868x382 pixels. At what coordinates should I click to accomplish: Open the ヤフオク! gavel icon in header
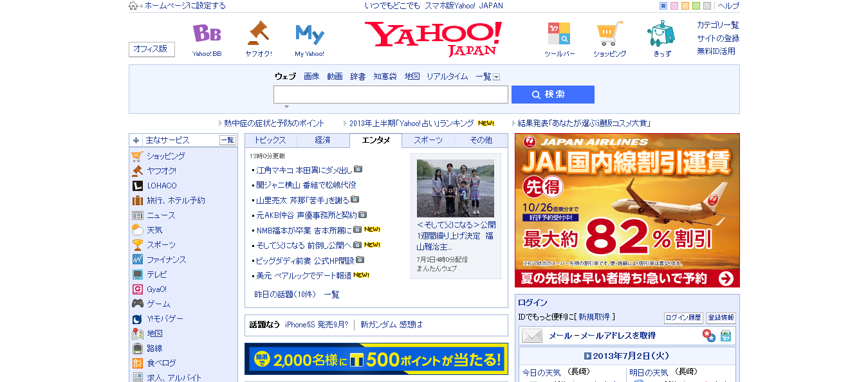pos(258,32)
